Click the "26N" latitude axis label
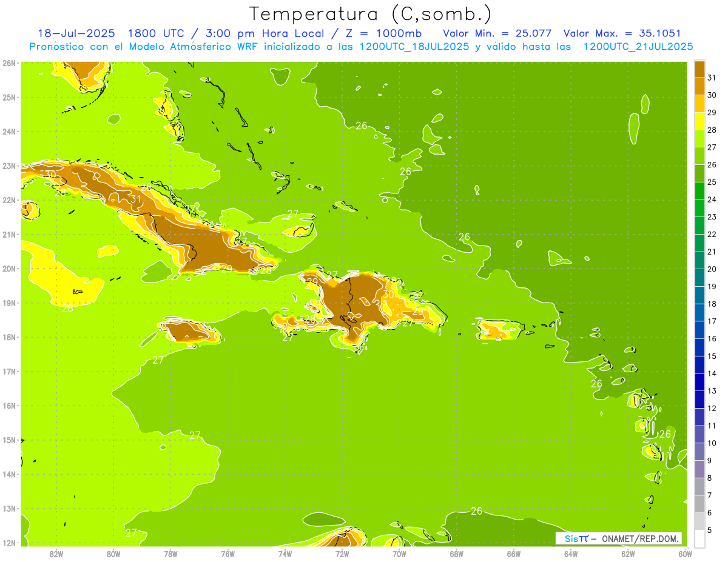The width and height of the screenshot is (728, 562). (x=9, y=63)
